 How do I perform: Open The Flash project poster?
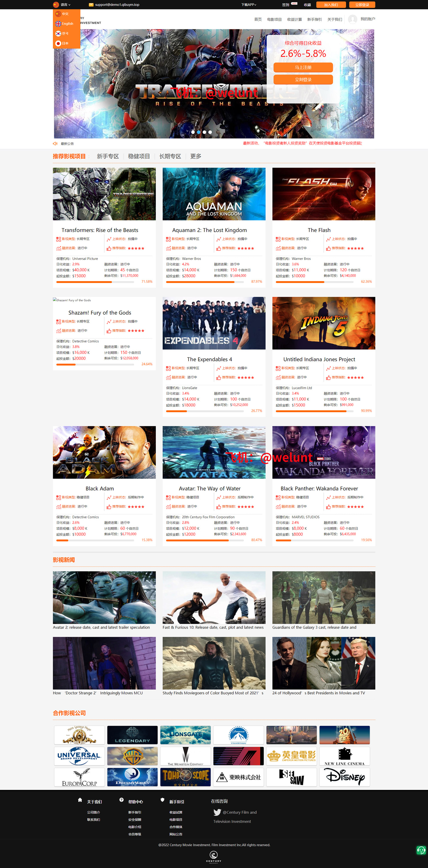324,194
